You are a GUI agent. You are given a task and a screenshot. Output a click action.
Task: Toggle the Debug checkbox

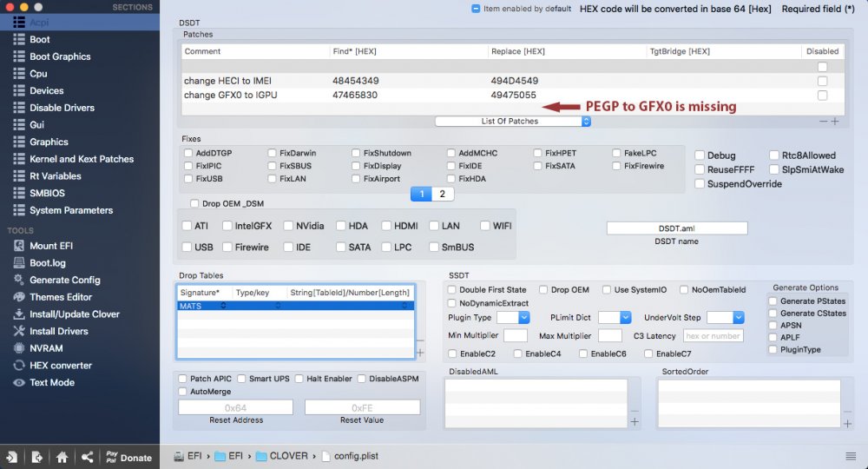point(700,155)
